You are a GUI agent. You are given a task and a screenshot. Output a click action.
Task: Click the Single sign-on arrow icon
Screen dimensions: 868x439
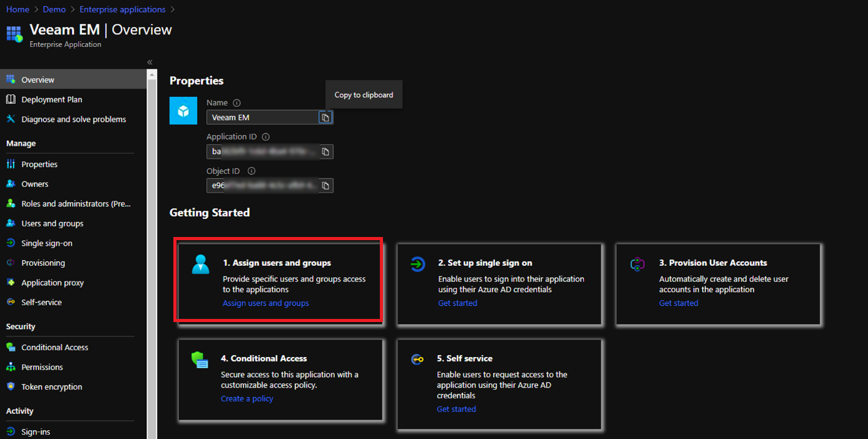point(11,243)
